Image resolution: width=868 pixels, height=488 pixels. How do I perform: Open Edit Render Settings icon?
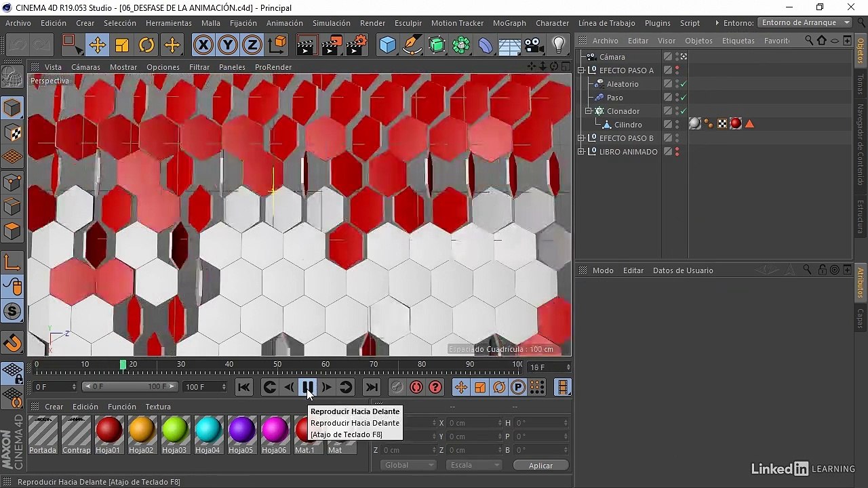(357, 45)
